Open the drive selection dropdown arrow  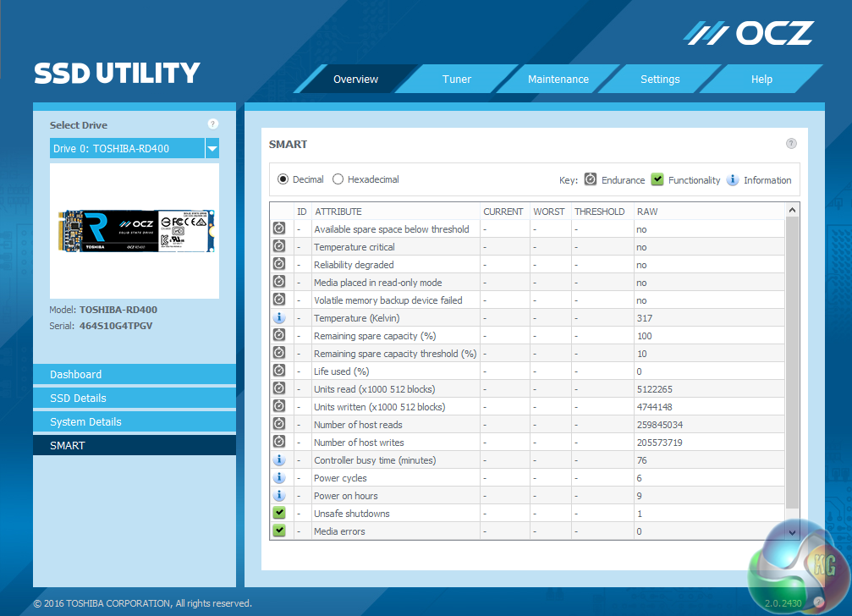[x=212, y=148]
